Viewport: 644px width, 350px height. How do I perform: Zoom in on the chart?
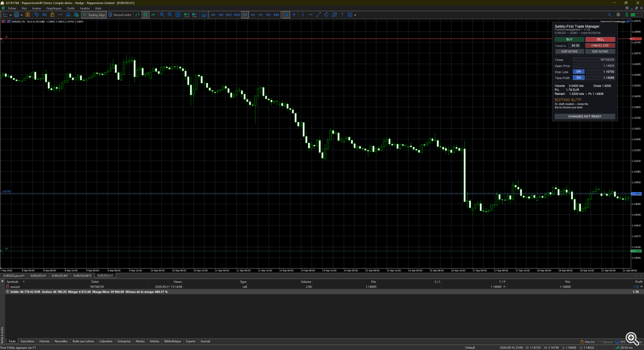[162, 15]
